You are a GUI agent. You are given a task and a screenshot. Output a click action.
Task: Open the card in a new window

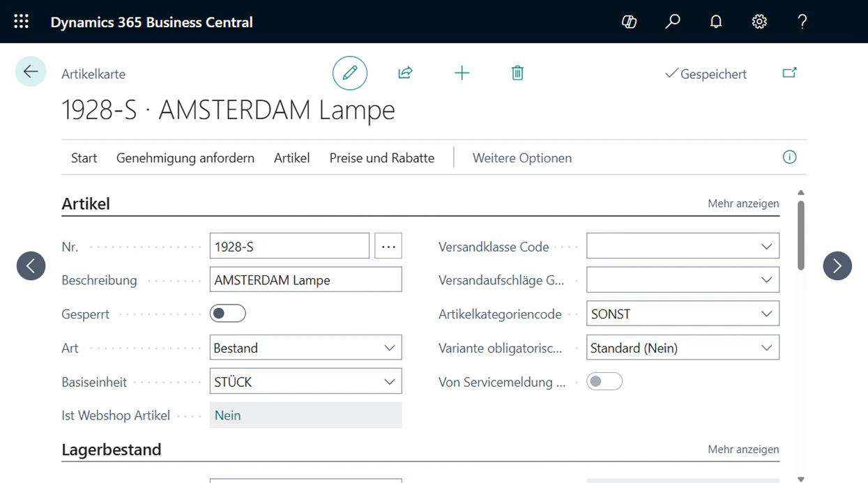pyautogui.click(x=789, y=72)
